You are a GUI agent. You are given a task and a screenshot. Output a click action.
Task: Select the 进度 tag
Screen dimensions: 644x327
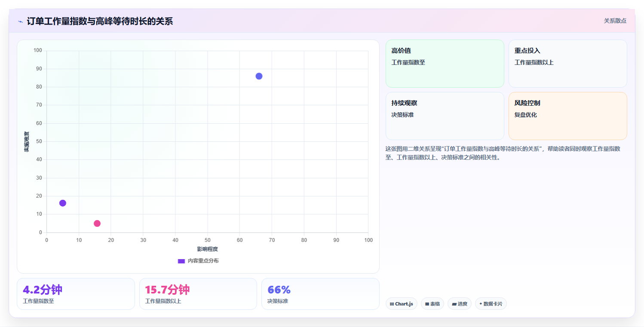click(459, 304)
